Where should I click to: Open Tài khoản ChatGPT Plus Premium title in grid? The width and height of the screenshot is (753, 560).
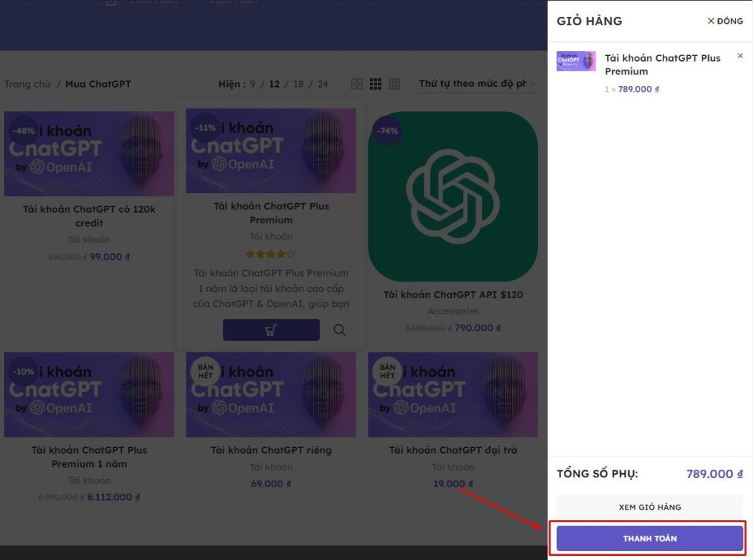coord(271,213)
